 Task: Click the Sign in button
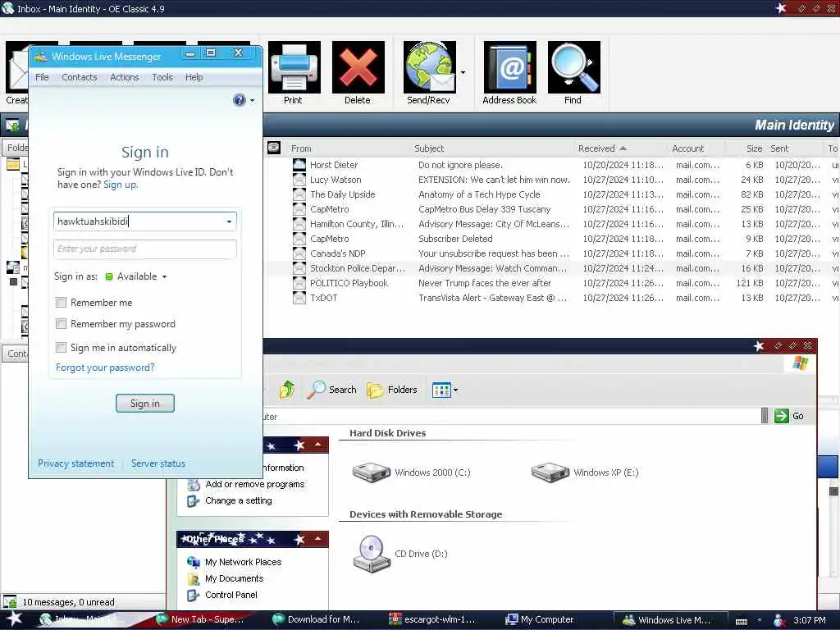pyautogui.click(x=145, y=404)
